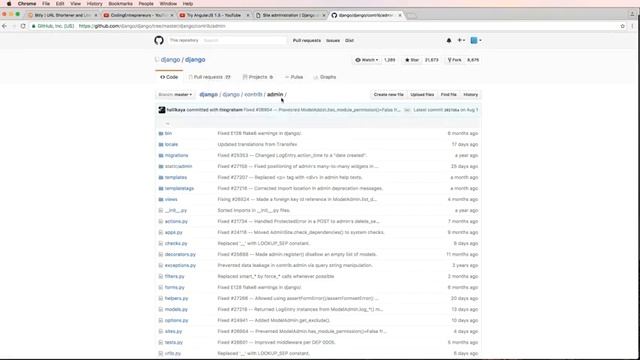
Task: Open the forms.py file
Action: (175, 288)
